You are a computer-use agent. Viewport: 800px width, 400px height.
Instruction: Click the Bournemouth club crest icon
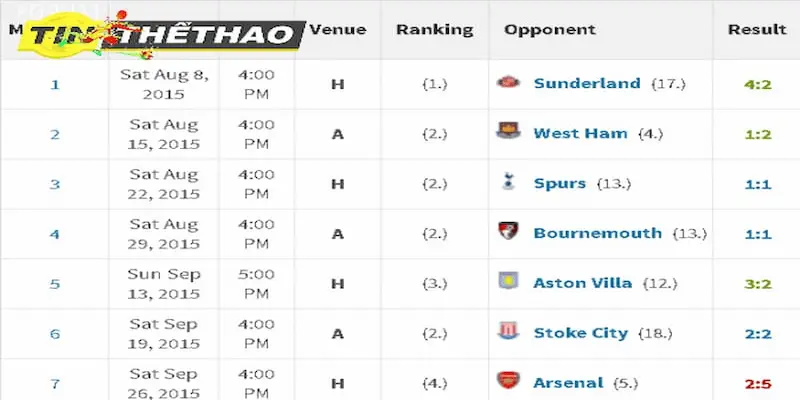point(508,231)
